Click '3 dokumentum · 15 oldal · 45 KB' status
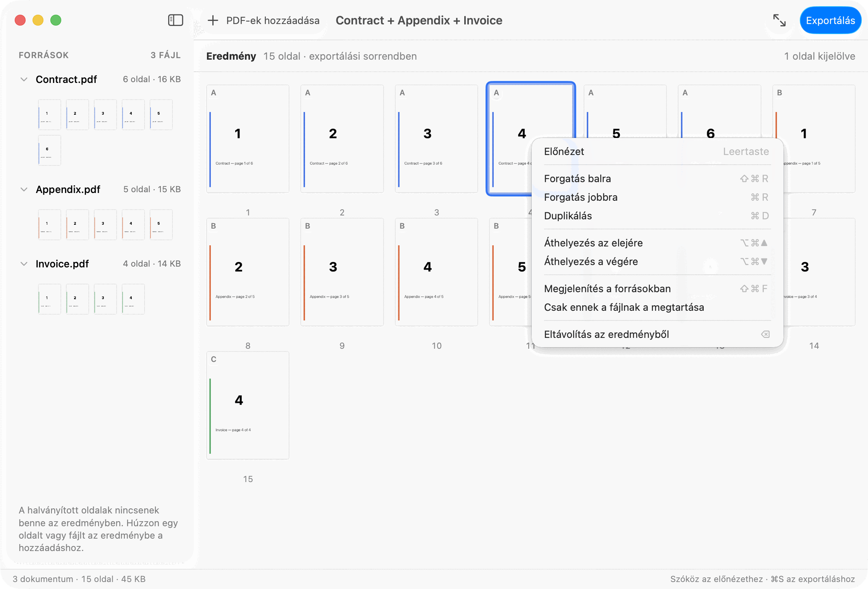Viewport: 868px width, 589px height. coord(79,579)
